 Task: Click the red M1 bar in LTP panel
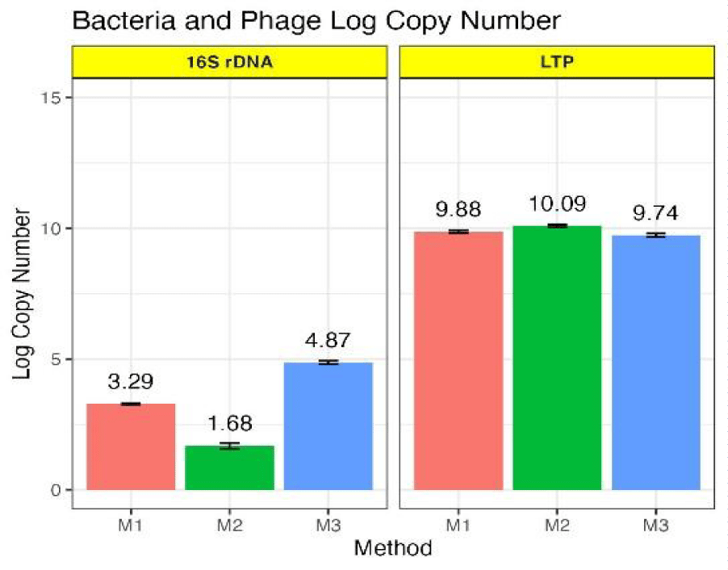coord(458,360)
